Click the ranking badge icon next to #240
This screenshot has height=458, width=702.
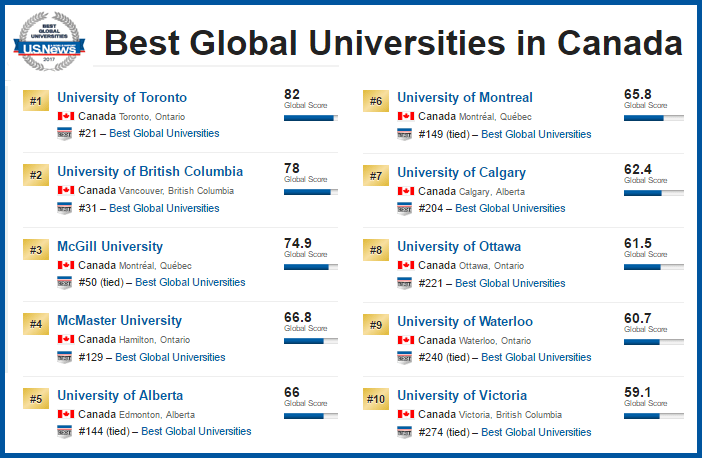405,357
